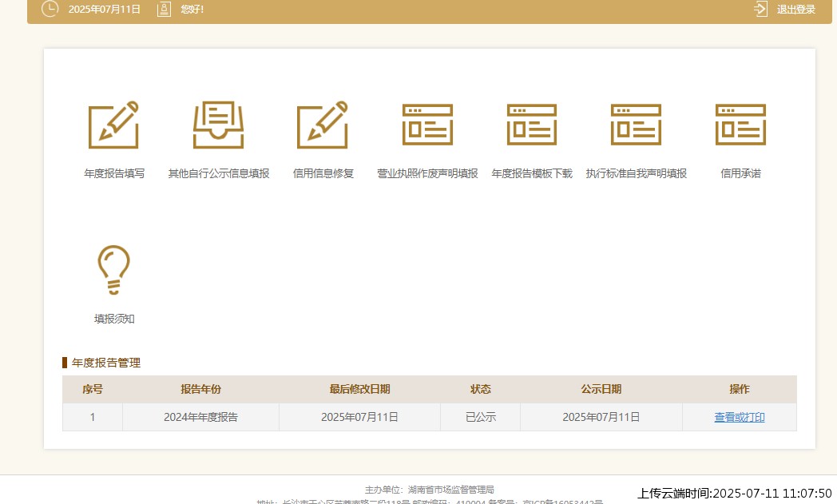Click the 填报须知 label
The height and width of the screenshot is (504, 837).
[x=114, y=319]
